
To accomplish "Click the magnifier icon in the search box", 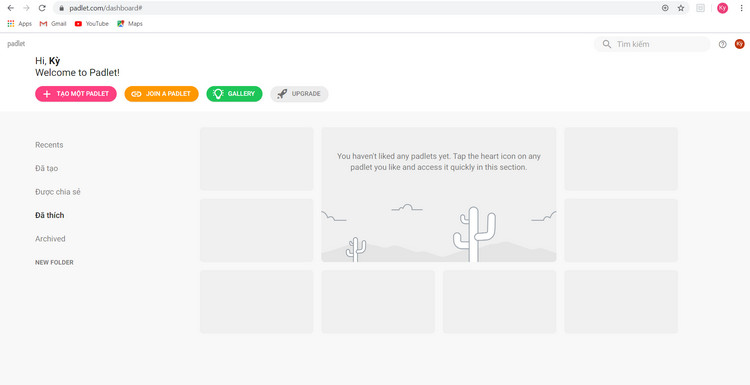I will 607,44.
